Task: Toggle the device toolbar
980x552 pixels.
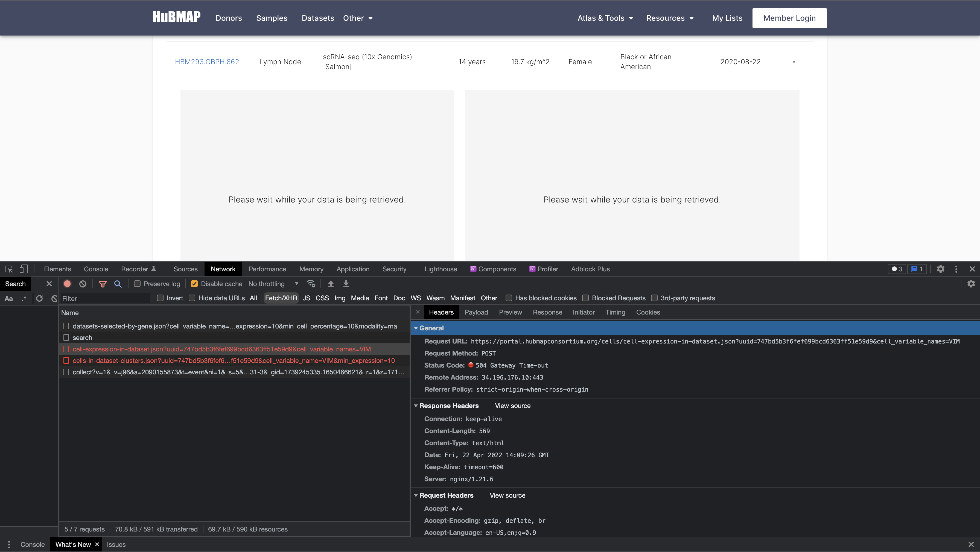Action: tap(24, 269)
